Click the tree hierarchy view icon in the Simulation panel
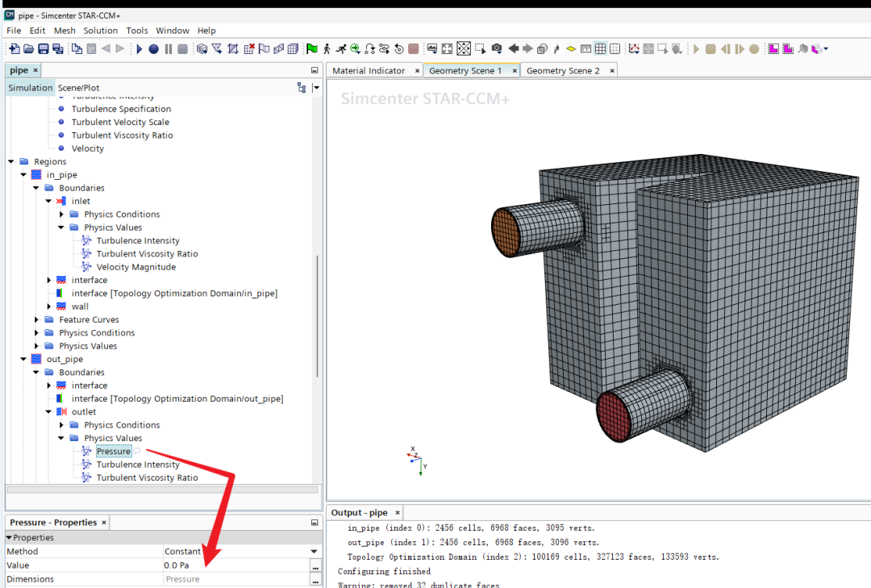Viewport: 871px width, 588px height. coord(302,87)
